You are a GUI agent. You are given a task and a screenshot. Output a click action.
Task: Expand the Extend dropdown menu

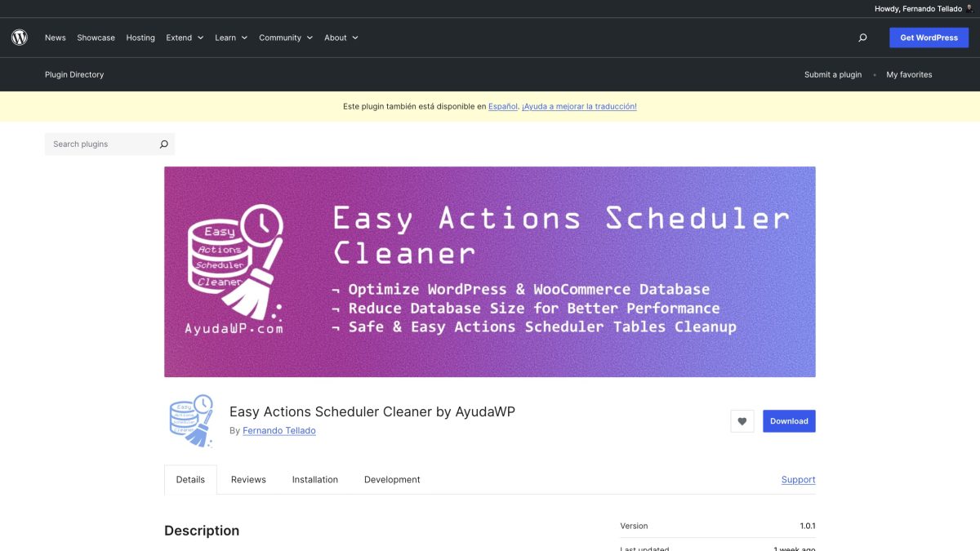click(x=184, y=38)
